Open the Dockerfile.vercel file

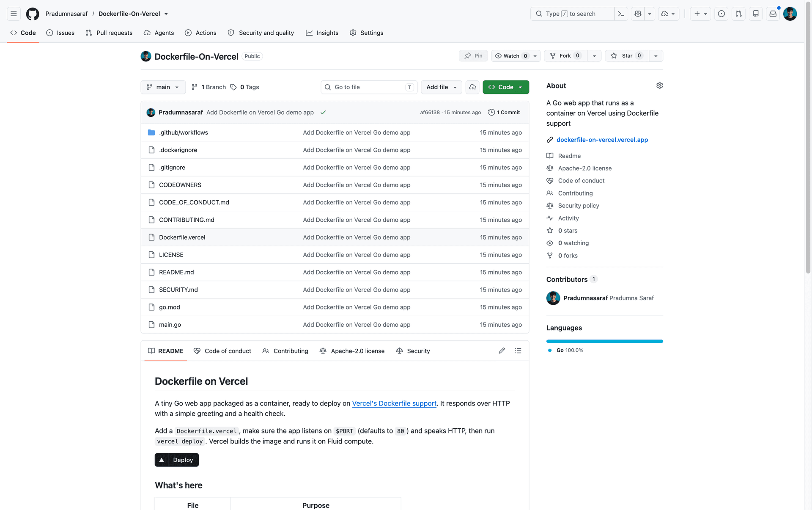point(182,237)
